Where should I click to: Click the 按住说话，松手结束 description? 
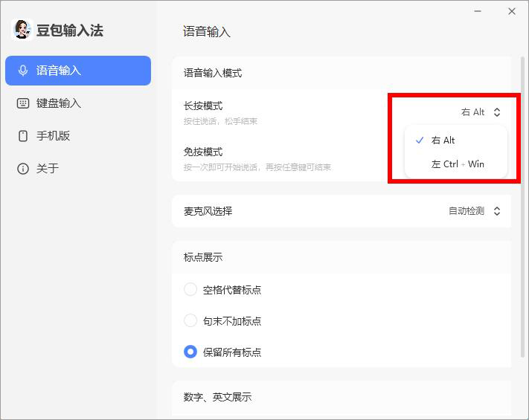point(221,121)
